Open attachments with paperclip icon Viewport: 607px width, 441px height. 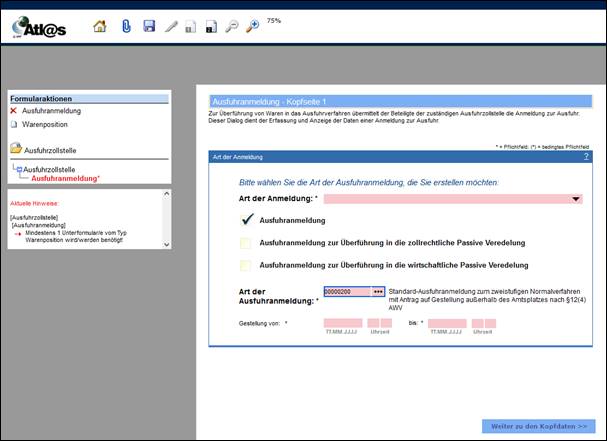[126, 26]
